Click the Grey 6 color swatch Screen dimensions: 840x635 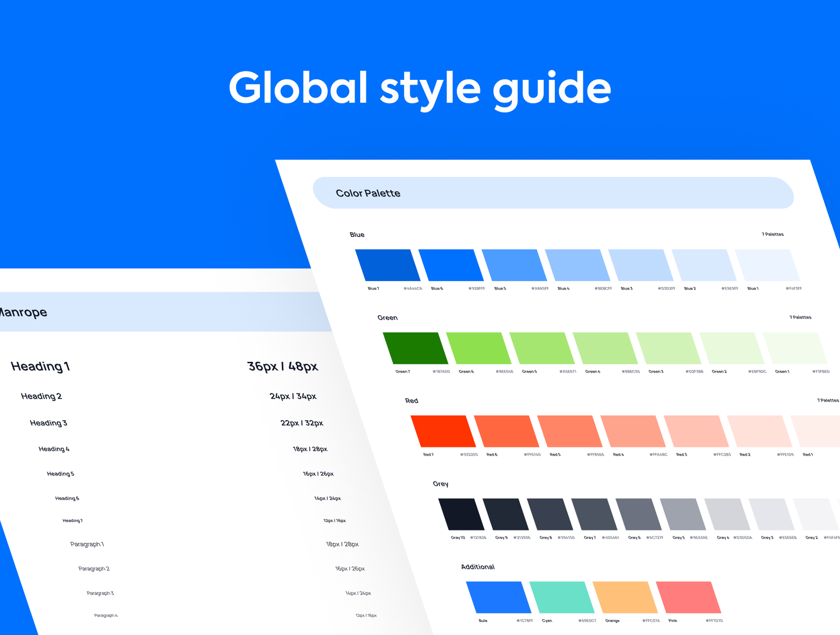[x=638, y=514]
